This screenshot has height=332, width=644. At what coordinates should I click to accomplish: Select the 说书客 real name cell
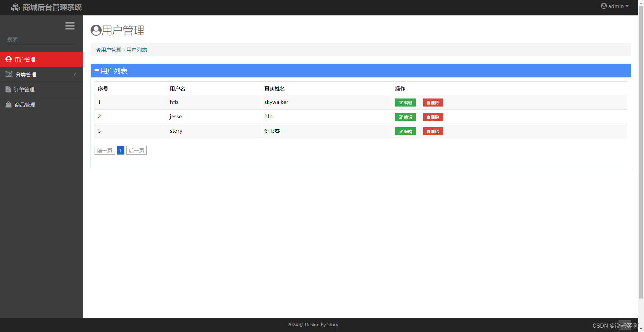click(x=326, y=131)
